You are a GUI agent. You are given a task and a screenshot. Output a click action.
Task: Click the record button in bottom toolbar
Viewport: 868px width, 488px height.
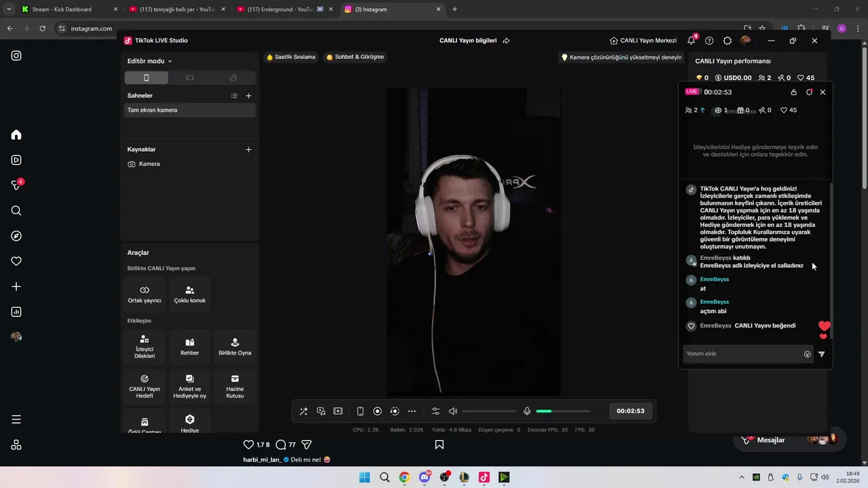[x=378, y=411]
